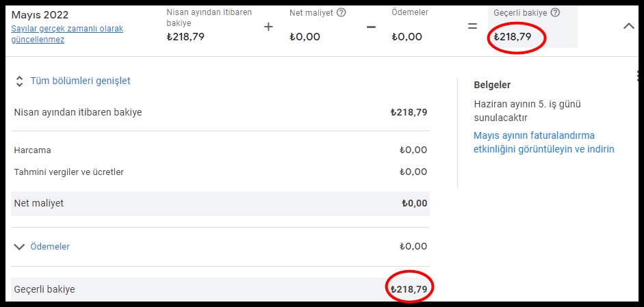Click the 'Tüm bölümleri genişlet' link
644x307 pixels.
point(80,81)
